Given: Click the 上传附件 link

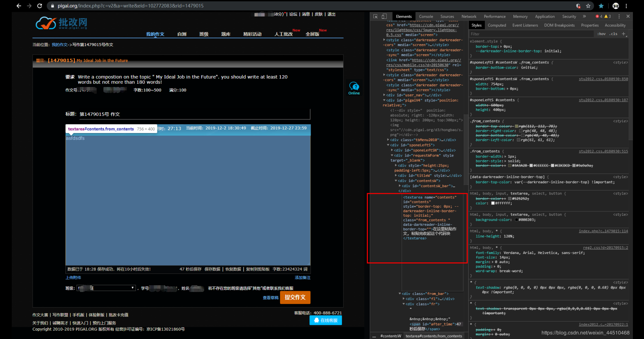Looking at the screenshot, I should point(73,278).
